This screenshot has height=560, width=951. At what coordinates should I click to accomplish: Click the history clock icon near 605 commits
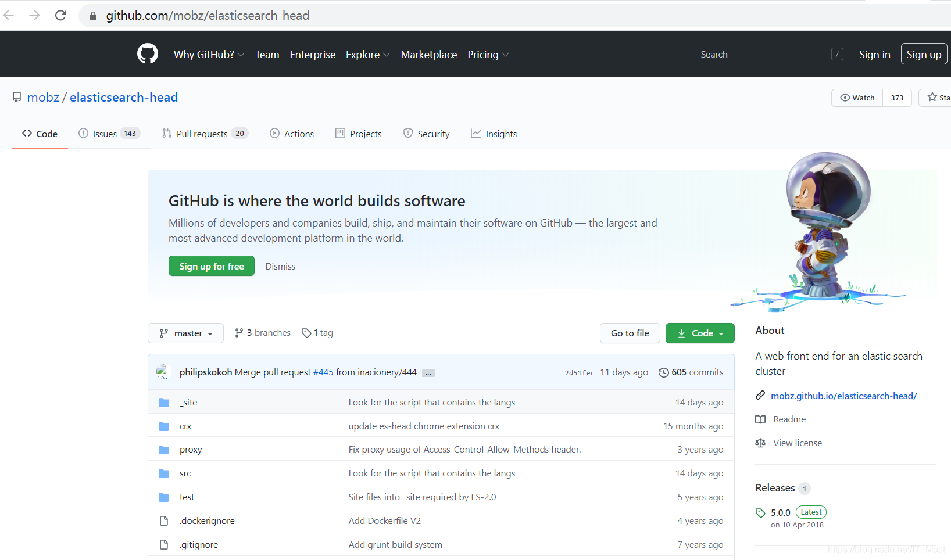[x=663, y=372]
